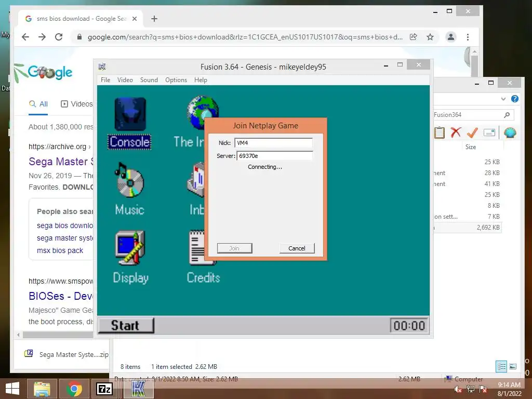The width and height of the screenshot is (532, 399).
Task: Open the Options menu in Fusion
Action: point(176,79)
